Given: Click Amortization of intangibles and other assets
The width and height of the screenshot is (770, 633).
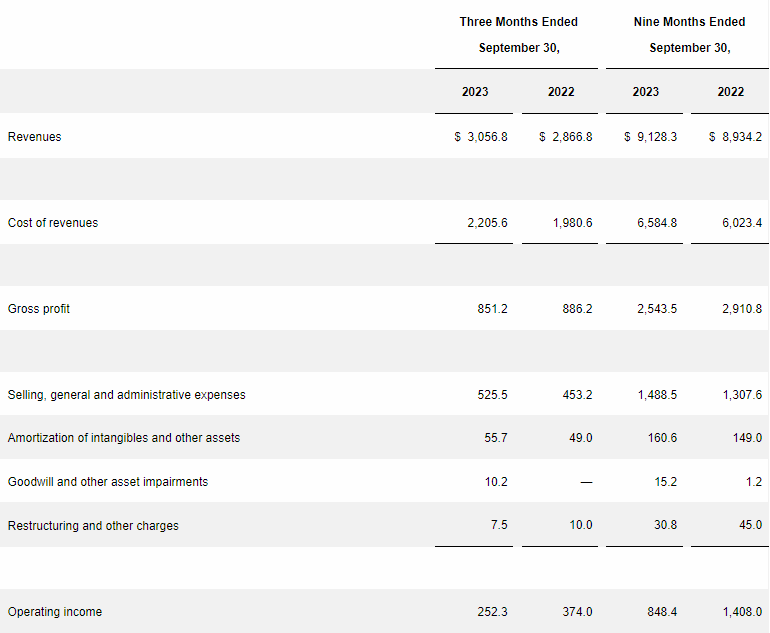Looking at the screenshot, I should pyautogui.click(x=123, y=438).
